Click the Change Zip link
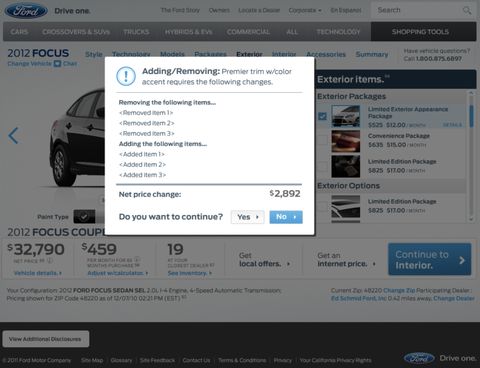Screen dimensions: 480x368 tap(399, 290)
